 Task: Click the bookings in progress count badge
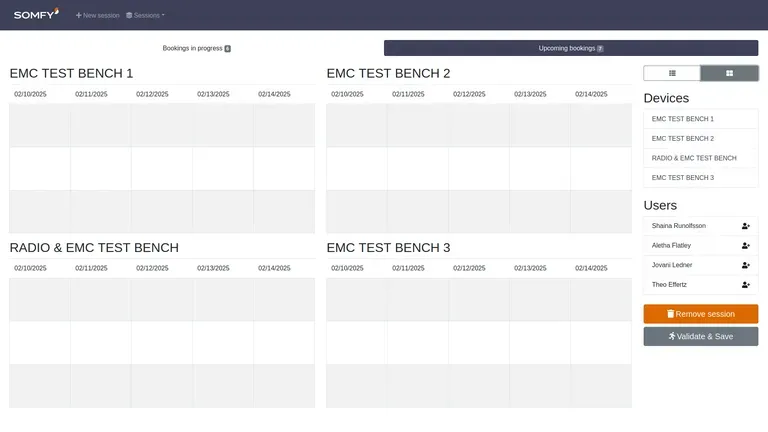click(x=227, y=48)
